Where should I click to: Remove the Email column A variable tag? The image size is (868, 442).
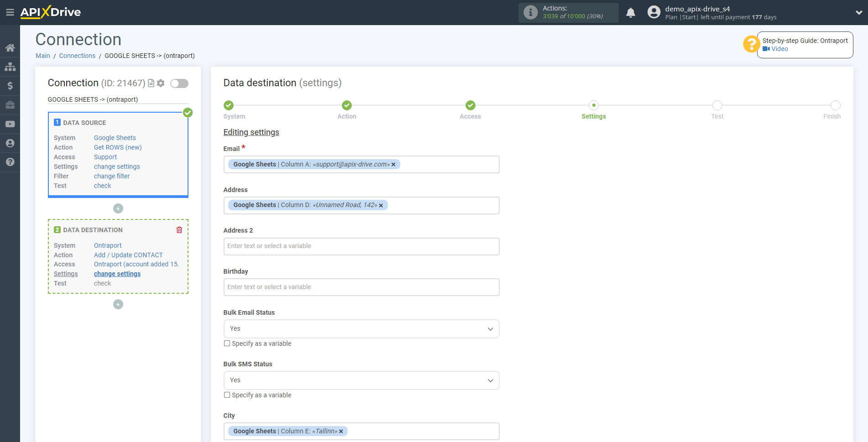pyautogui.click(x=393, y=165)
